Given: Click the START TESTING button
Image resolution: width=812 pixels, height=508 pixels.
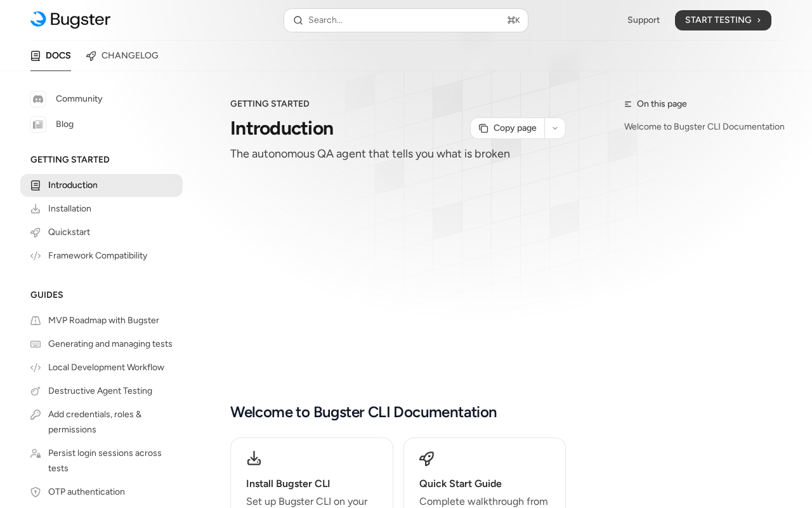Looking at the screenshot, I should [x=723, y=20].
